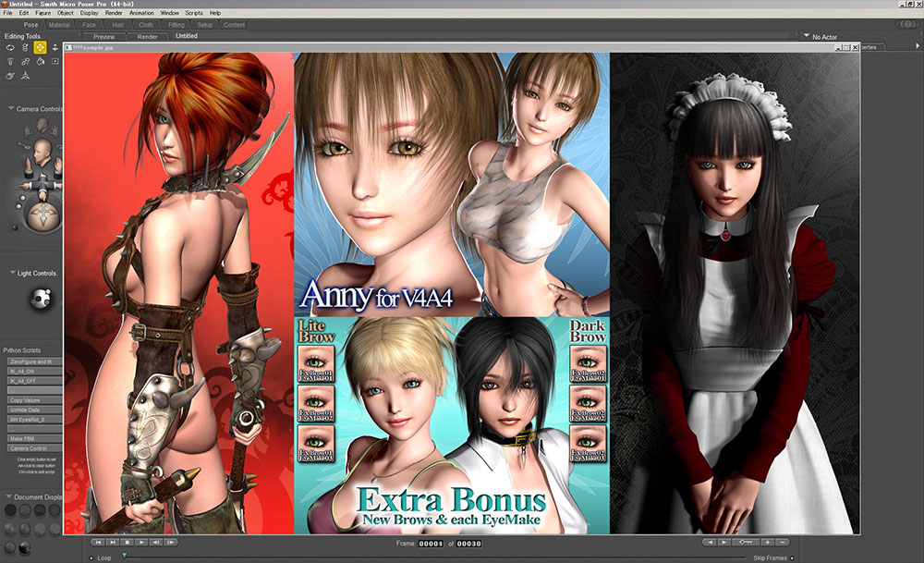Go to next keyframe

pos(724,542)
